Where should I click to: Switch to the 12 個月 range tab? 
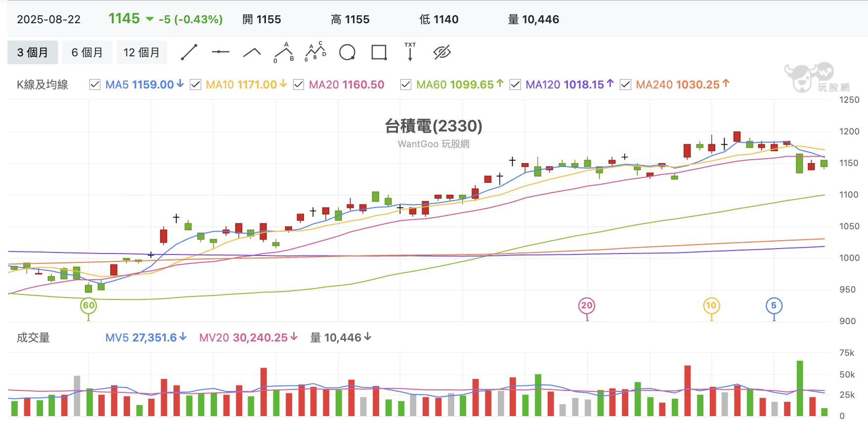click(x=142, y=52)
